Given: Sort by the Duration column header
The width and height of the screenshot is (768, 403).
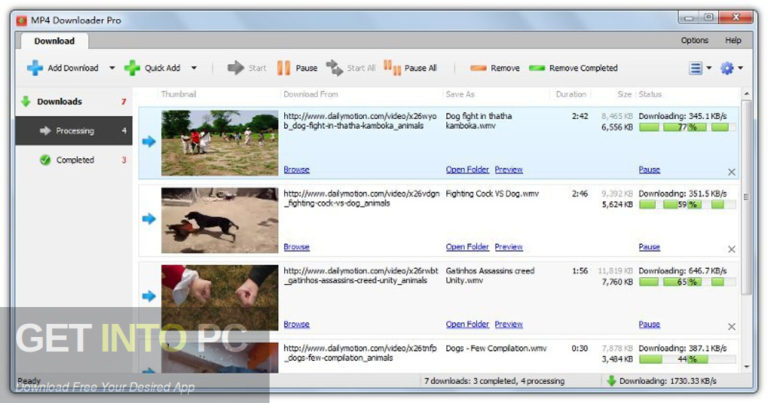Looking at the screenshot, I should click(571, 94).
